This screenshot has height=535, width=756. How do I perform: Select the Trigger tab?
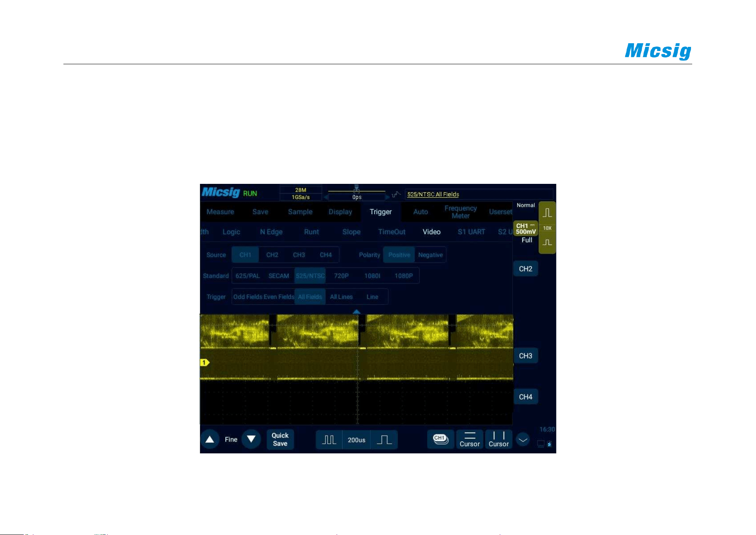(380, 212)
